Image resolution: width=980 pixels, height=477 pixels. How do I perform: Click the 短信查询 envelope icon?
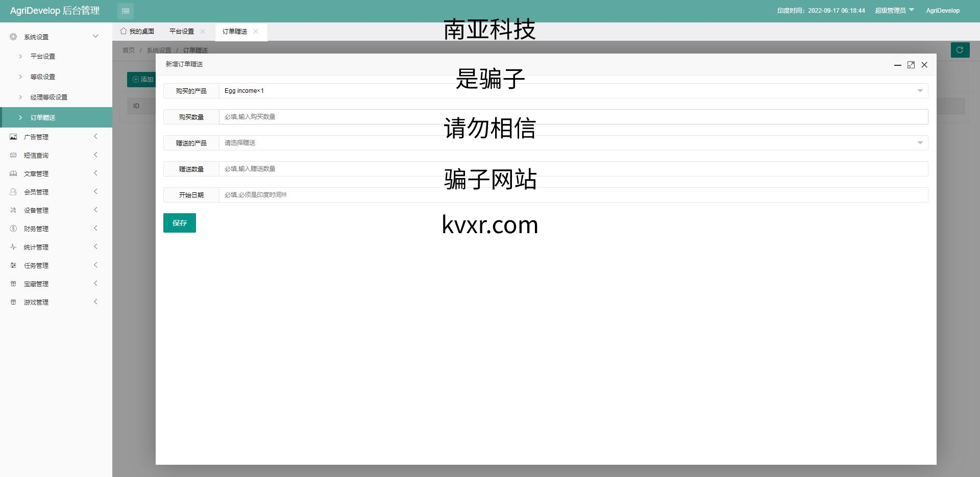[x=13, y=155]
